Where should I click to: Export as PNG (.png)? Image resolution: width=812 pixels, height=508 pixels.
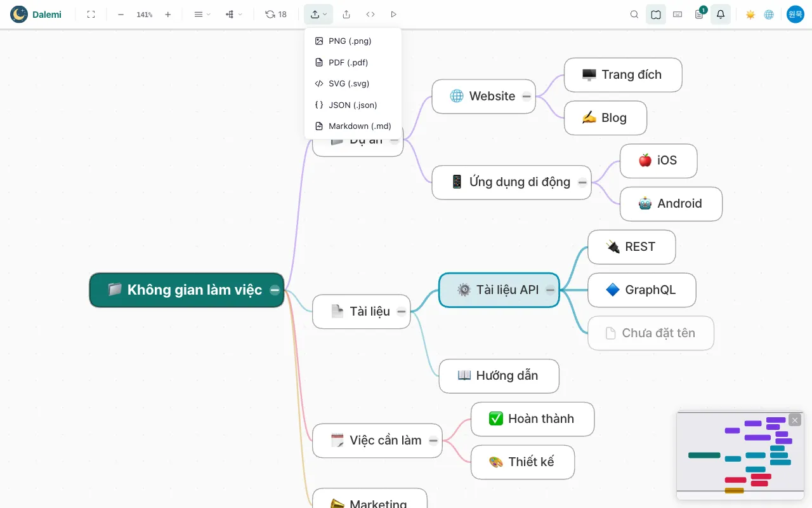pyautogui.click(x=353, y=41)
